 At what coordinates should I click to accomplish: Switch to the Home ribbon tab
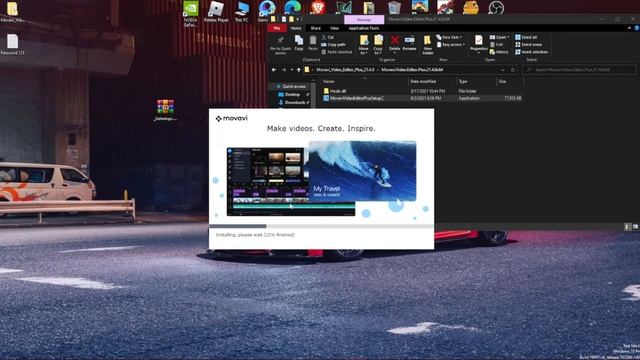296,28
